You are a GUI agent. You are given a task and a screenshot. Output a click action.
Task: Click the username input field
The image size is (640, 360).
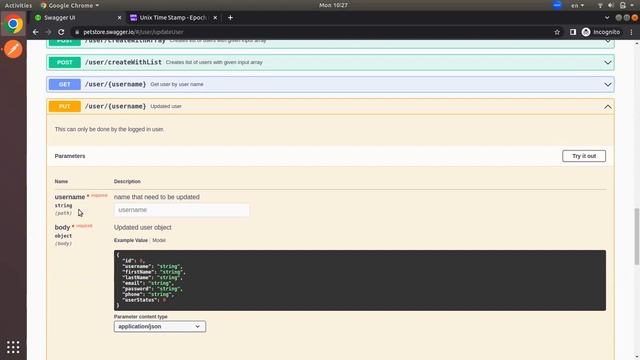coord(182,210)
